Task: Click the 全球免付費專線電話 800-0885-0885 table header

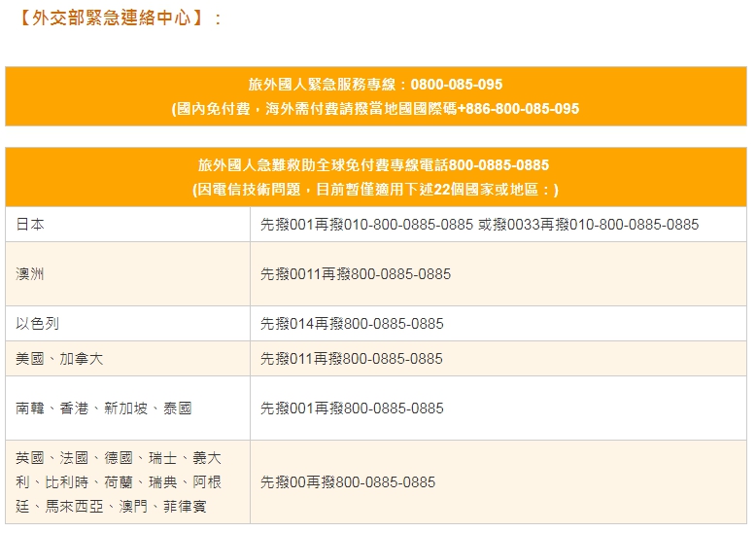Action: tap(375, 165)
